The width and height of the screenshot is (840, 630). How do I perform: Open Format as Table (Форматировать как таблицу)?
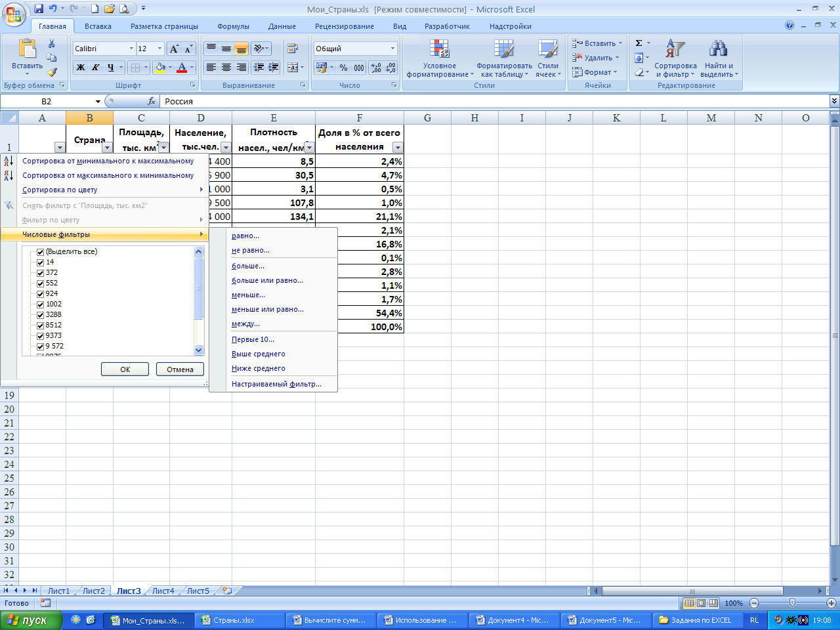click(504, 58)
